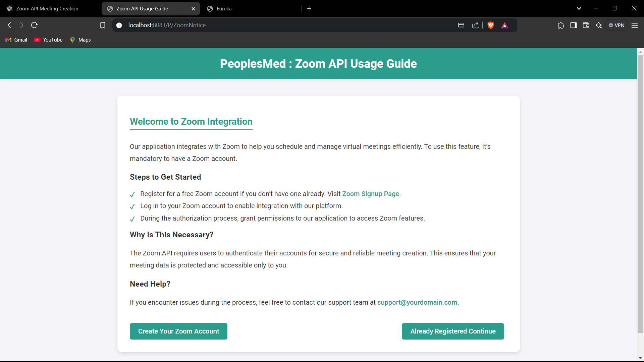Open the Extensions puzzle icon
Image resolution: width=644 pixels, height=362 pixels.
tap(561, 25)
